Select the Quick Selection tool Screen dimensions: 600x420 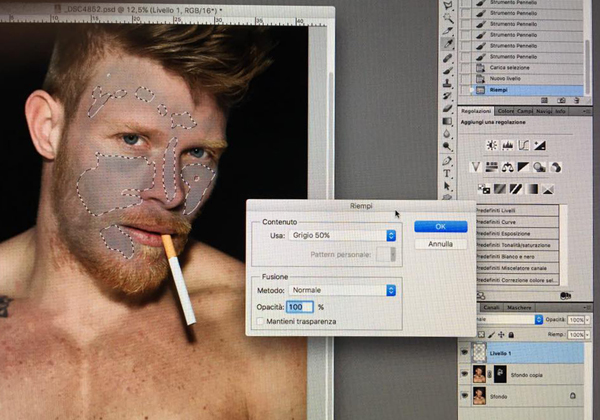click(447, 18)
